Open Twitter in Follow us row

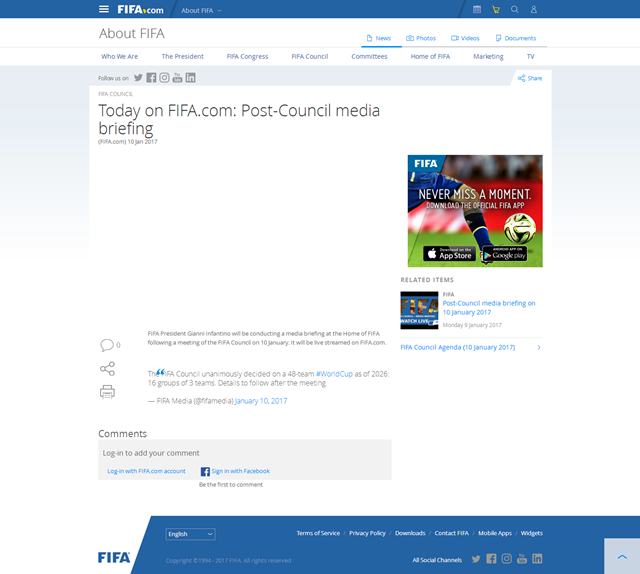click(138, 77)
